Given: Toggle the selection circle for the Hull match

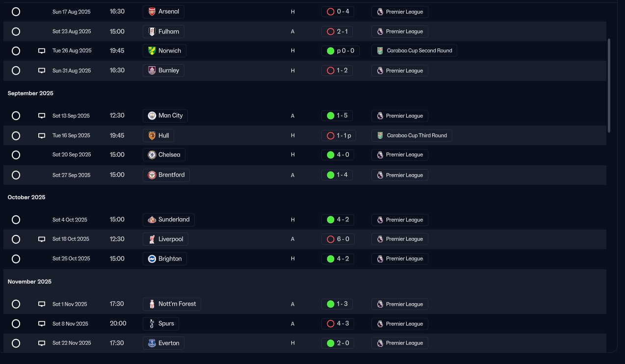Looking at the screenshot, I should pyautogui.click(x=16, y=135).
